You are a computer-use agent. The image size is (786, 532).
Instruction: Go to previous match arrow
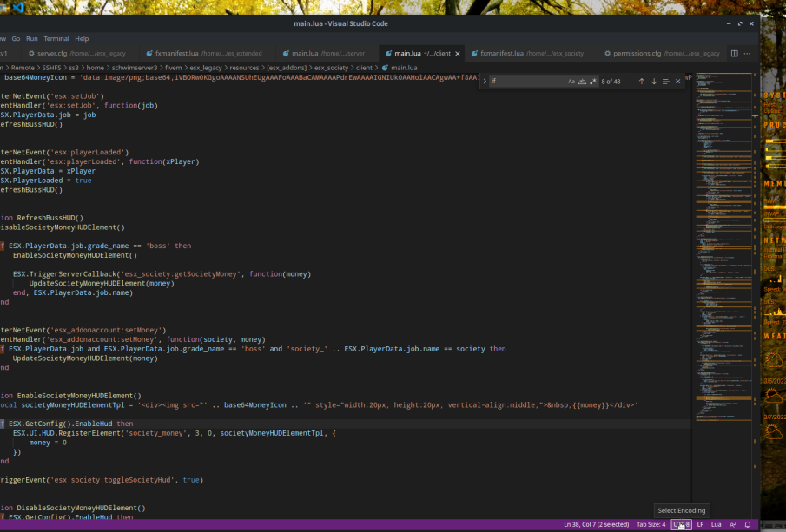click(642, 81)
